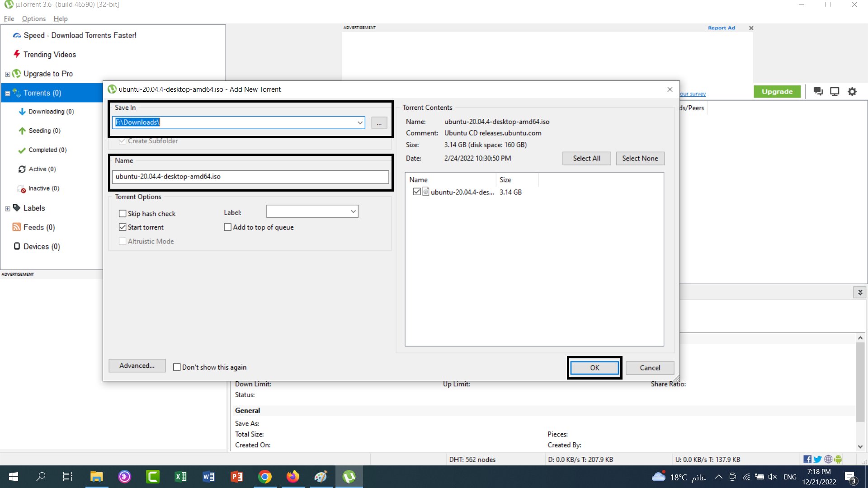Click the Speed gauge icon in sidebar
868x488 pixels.
[17, 35]
